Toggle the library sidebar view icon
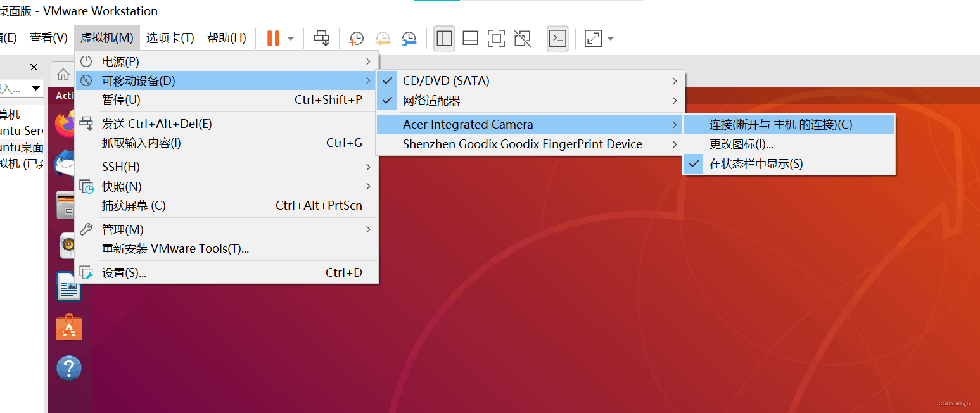 click(445, 38)
